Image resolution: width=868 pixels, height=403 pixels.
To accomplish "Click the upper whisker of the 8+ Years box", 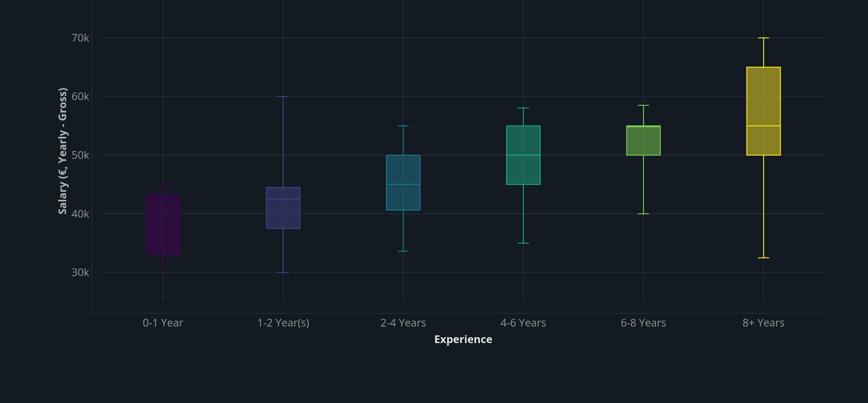I will [764, 50].
